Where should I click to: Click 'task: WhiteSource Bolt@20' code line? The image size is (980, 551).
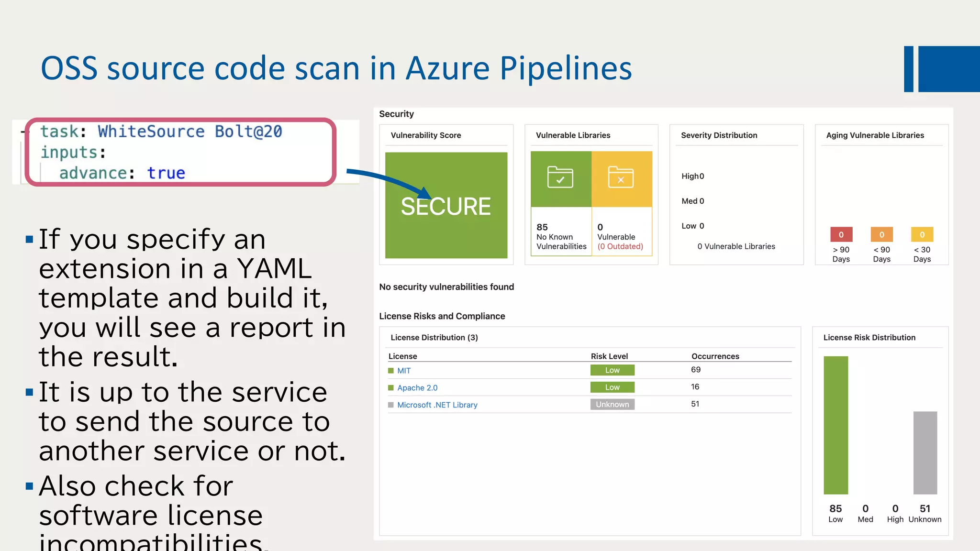click(161, 131)
